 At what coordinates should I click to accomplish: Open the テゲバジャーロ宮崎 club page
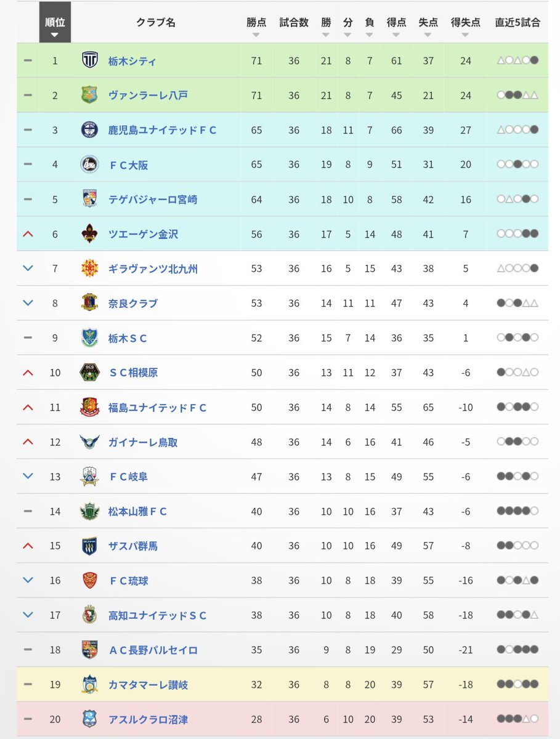click(x=153, y=199)
